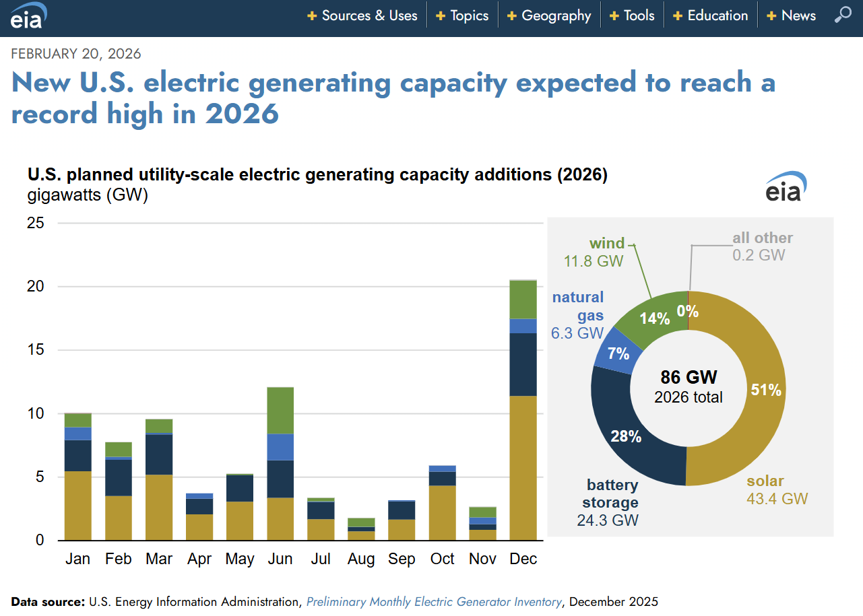Expand the plus icon next to Geography

click(x=512, y=15)
